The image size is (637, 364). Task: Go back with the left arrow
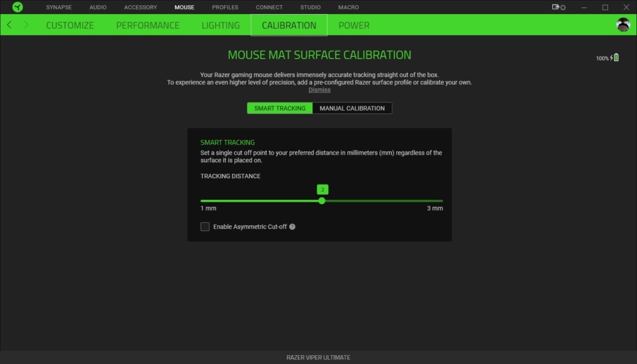[x=10, y=25]
